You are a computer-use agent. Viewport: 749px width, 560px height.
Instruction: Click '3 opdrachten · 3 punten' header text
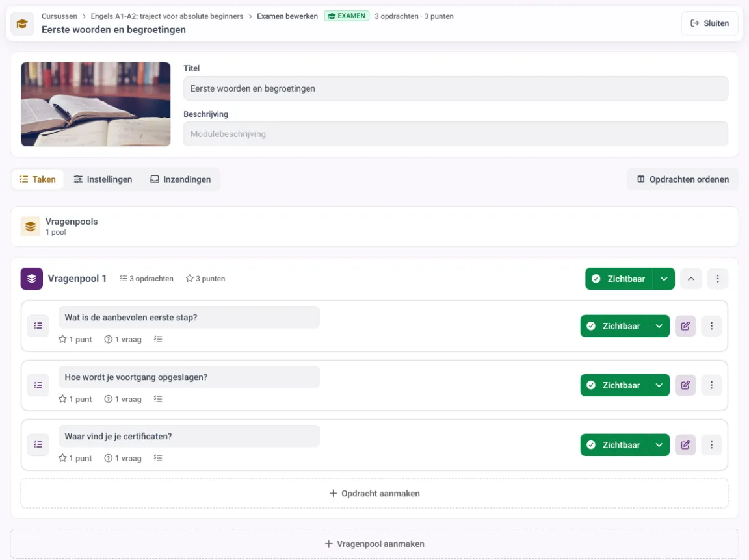click(x=414, y=16)
